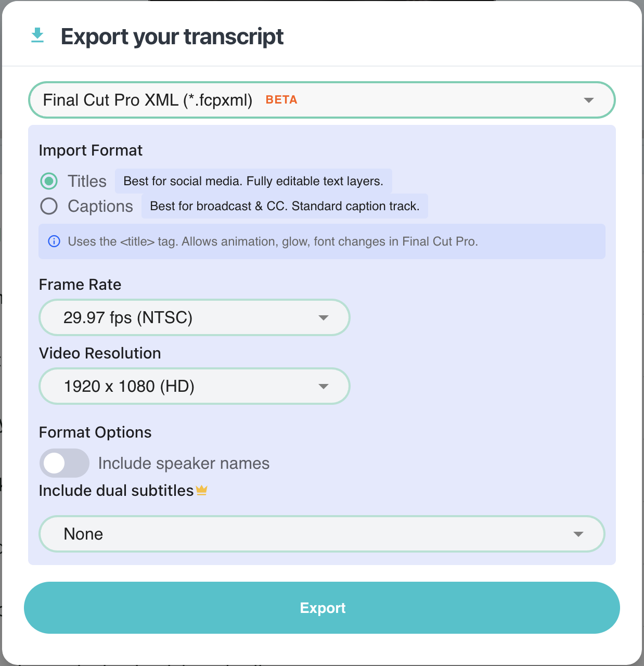This screenshot has height=666, width=644.
Task: Click the Include speaker names label
Action: (184, 463)
